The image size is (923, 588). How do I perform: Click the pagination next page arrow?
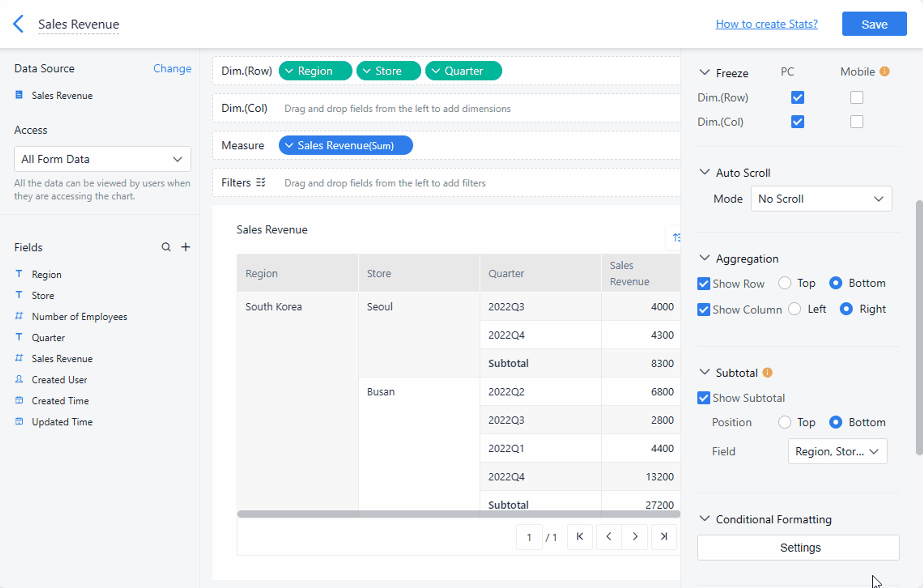635,536
